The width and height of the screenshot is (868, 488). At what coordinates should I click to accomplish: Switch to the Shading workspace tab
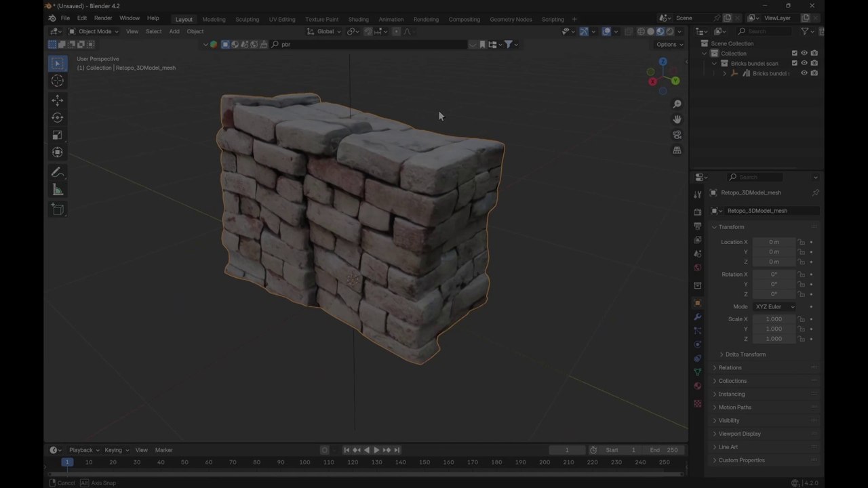coord(359,19)
